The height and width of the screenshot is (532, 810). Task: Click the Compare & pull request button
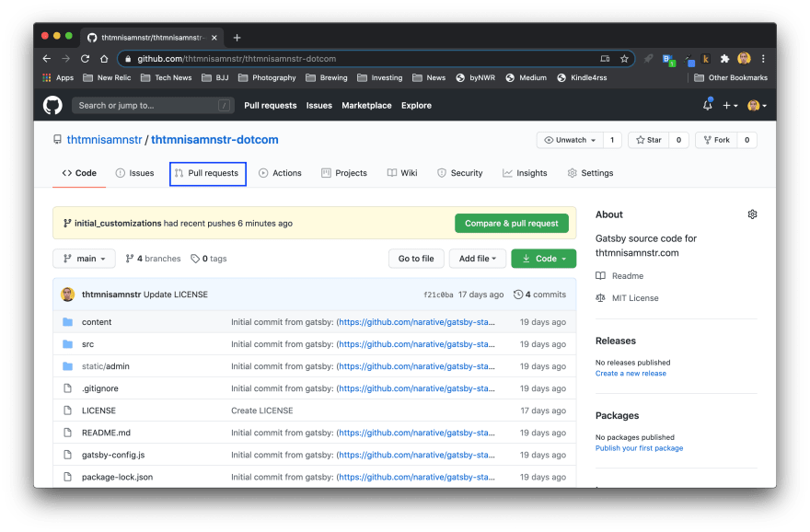pyautogui.click(x=512, y=223)
